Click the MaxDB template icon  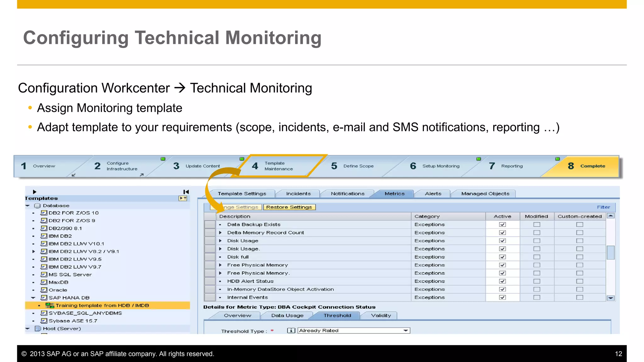[x=44, y=282]
